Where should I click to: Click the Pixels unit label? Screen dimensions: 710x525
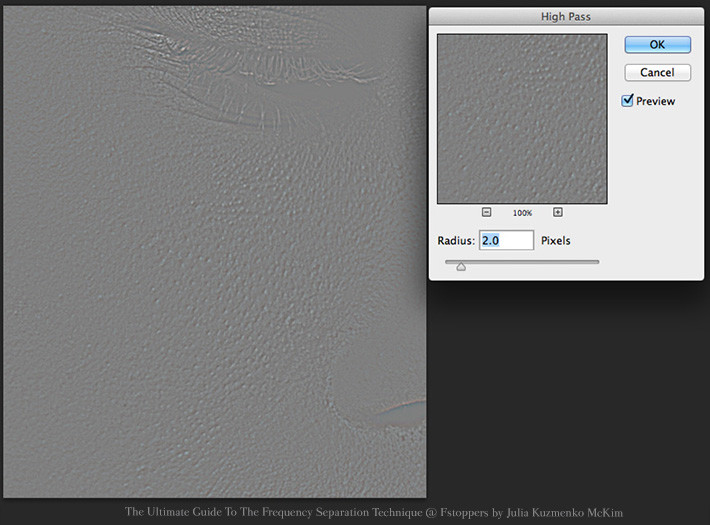(x=556, y=241)
